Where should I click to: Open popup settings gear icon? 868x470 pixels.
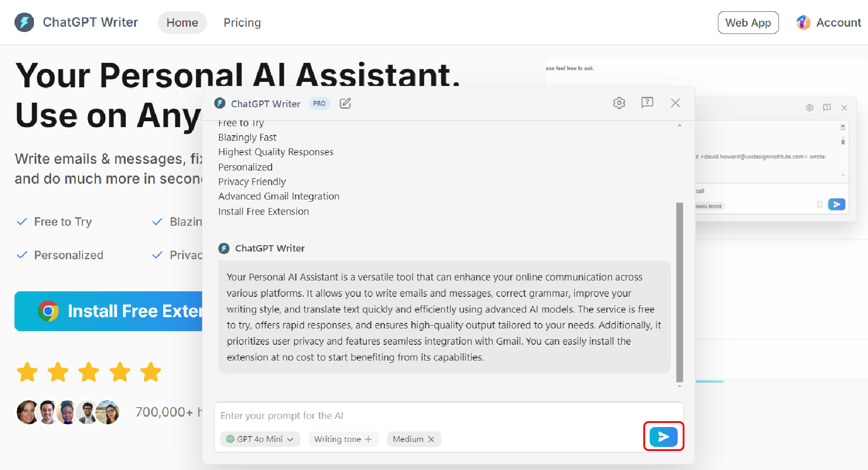[x=619, y=103]
